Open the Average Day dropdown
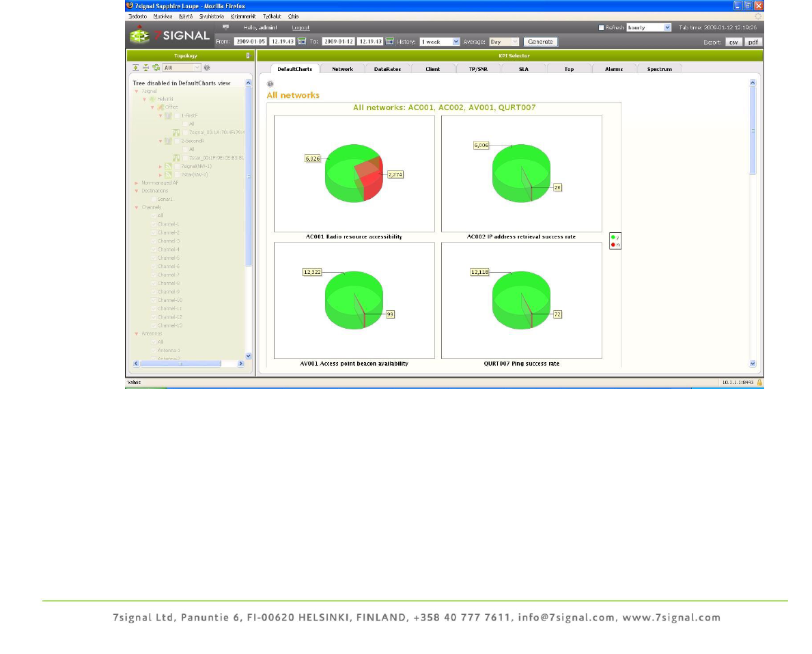 click(504, 42)
